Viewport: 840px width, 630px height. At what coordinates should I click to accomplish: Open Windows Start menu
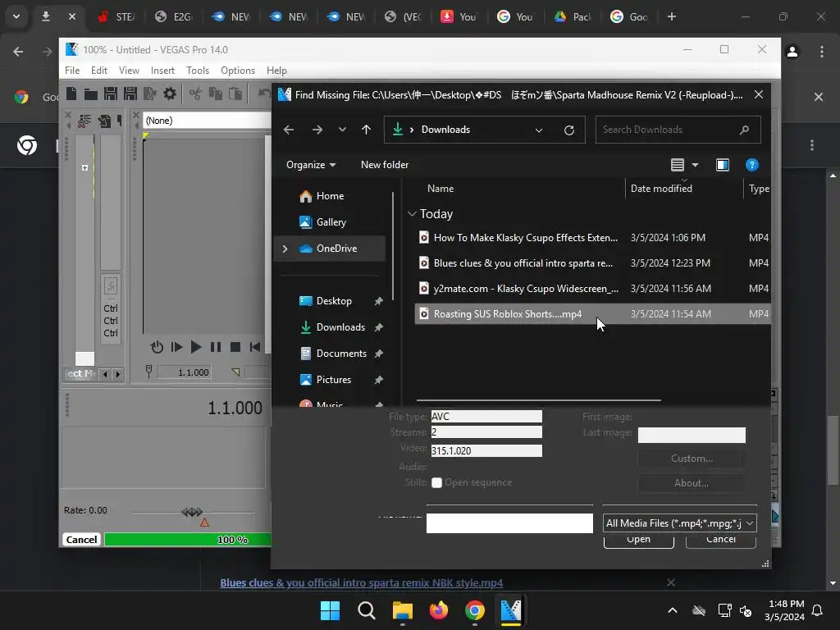(x=330, y=610)
